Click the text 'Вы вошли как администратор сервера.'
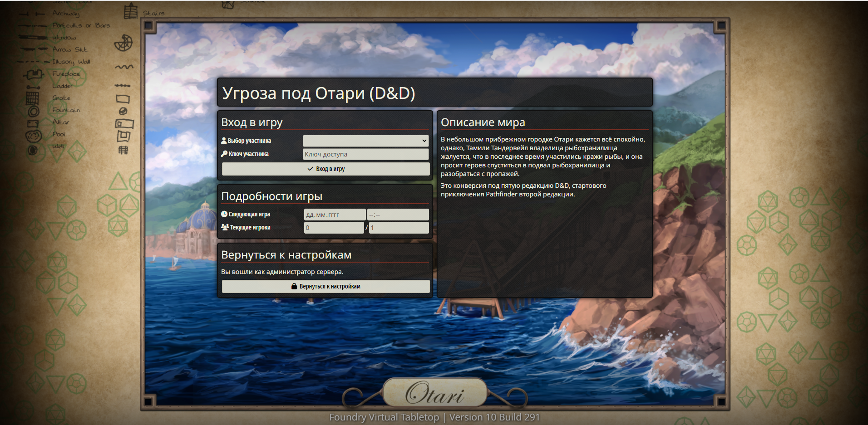 pos(282,272)
